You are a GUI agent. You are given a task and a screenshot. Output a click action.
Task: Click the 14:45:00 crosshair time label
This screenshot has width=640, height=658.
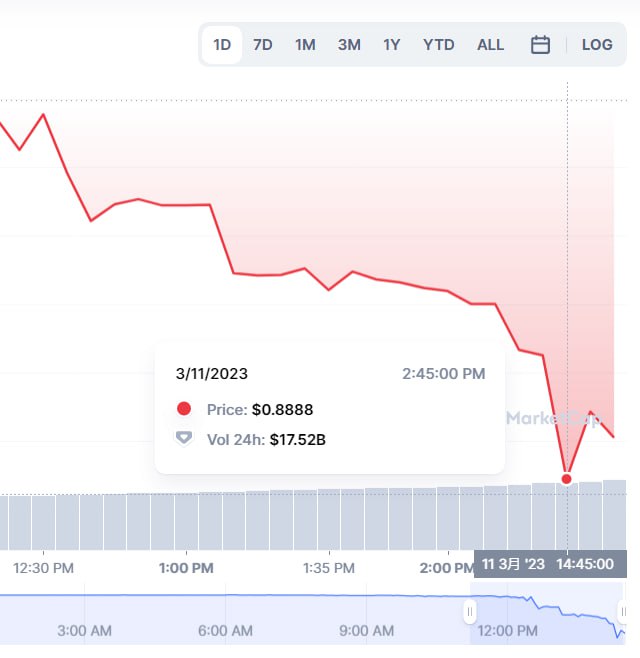click(x=585, y=564)
